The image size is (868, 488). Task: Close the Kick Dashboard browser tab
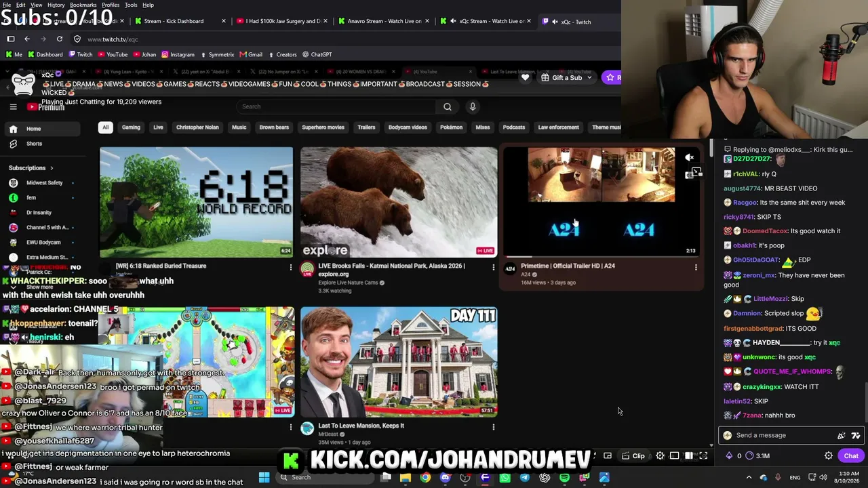224,21
